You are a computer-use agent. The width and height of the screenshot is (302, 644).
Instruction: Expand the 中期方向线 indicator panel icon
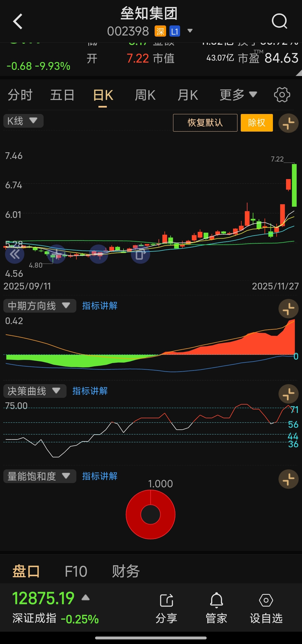point(289,309)
